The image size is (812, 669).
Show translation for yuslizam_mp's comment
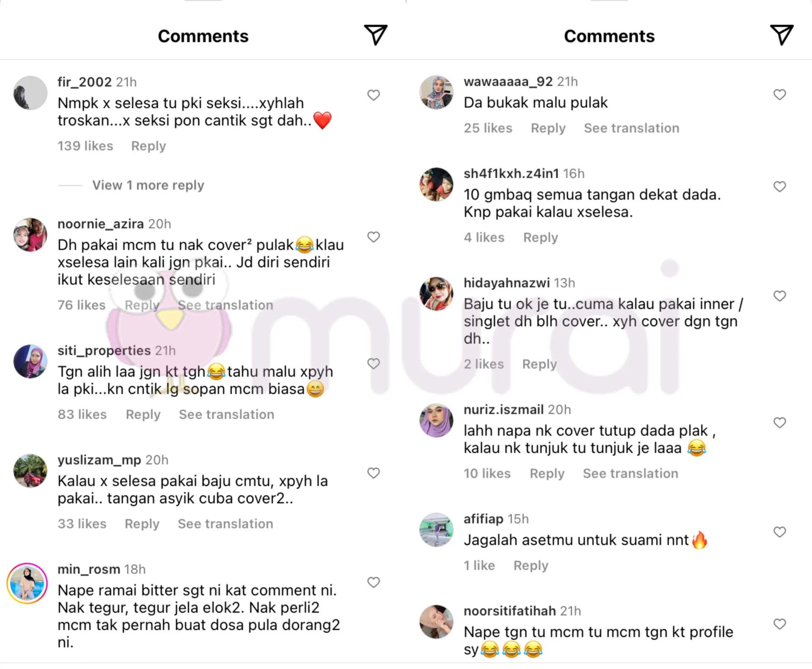coord(225,524)
